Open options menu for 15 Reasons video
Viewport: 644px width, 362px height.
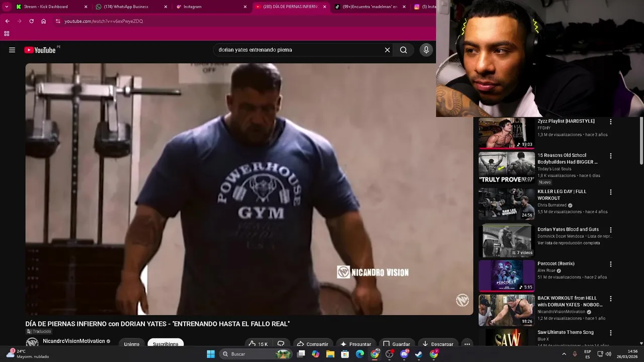point(611,156)
